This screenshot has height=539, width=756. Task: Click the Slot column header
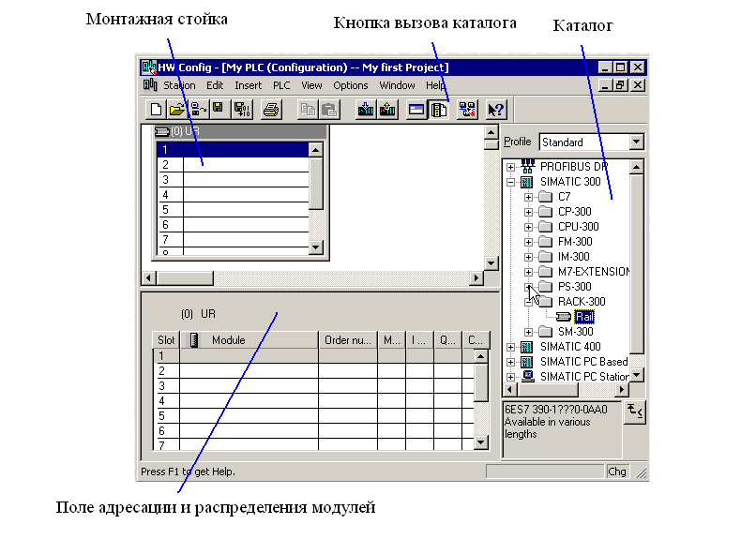click(166, 340)
